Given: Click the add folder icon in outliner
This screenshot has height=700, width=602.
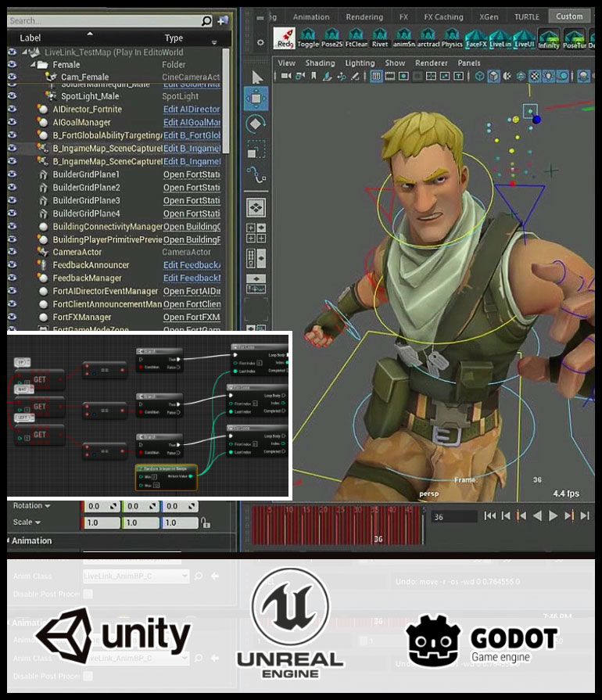Looking at the screenshot, I should (223, 20).
